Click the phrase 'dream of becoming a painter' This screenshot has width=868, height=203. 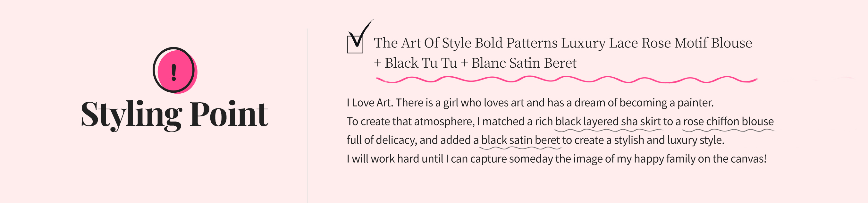point(644,103)
